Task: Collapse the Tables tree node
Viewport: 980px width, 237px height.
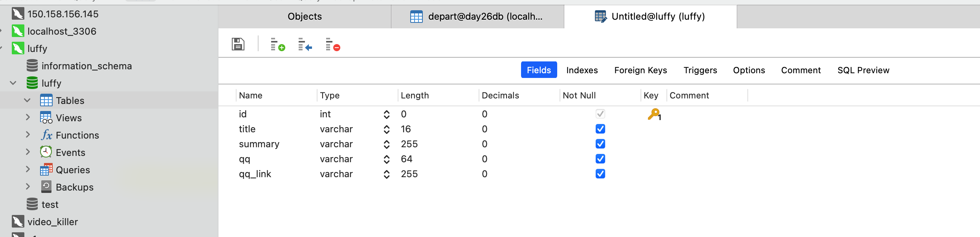Action: tap(27, 100)
